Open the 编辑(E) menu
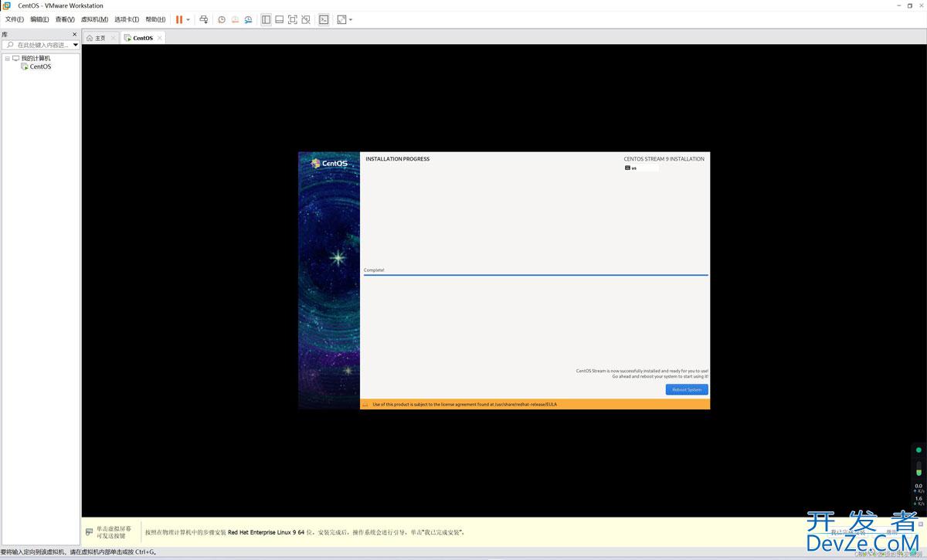The height and width of the screenshot is (560, 927). [x=39, y=19]
